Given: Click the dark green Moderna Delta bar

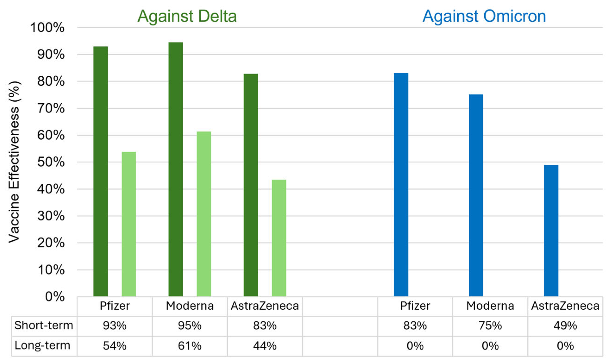Looking at the screenshot, I should click(176, 169).
